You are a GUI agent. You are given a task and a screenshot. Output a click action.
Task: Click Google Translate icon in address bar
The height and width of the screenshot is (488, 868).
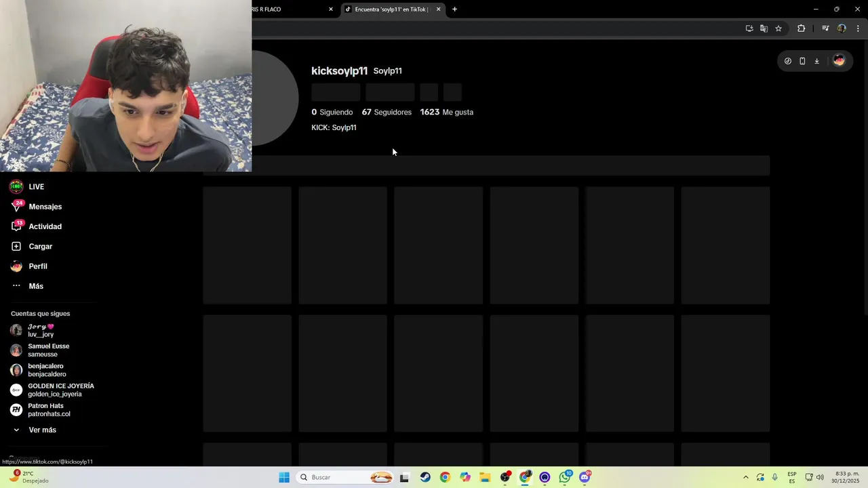(764, 28)
